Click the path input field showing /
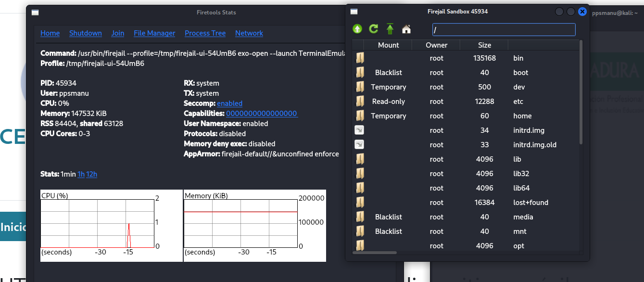 [x=504, y=30]
